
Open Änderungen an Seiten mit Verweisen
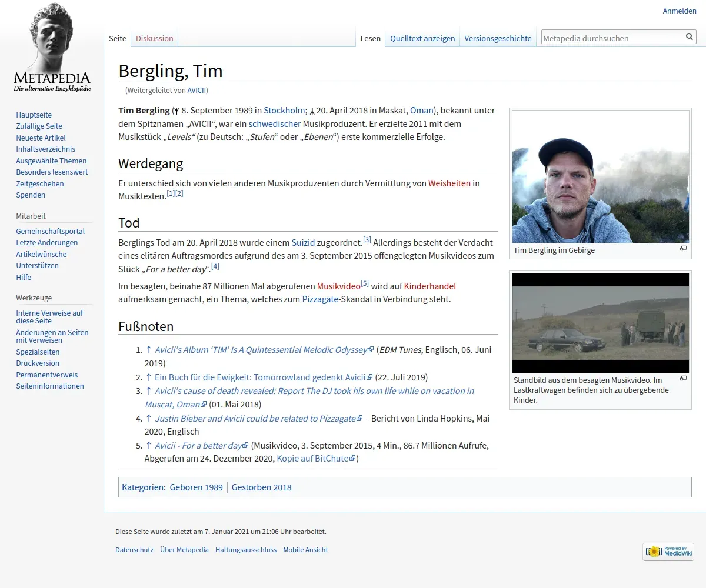(52, 336)
